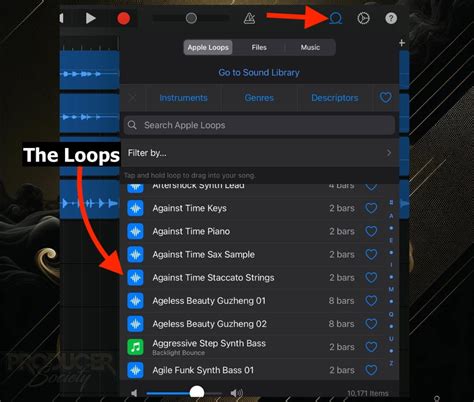Select 'Aggressive Step Synth Bass' loop name

click(x=209, y=343)
